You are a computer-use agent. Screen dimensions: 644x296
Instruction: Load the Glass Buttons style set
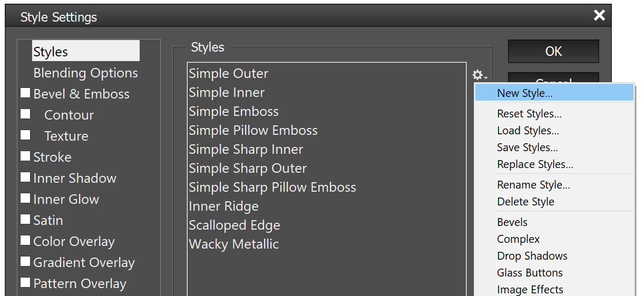[530, 273]
